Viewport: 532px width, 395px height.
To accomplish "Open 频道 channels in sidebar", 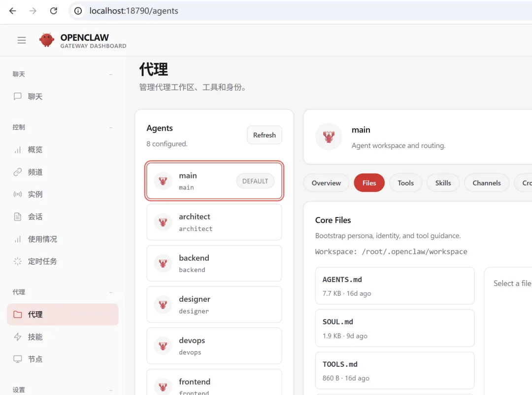I will pyautogui.click(x=63, y=172).
